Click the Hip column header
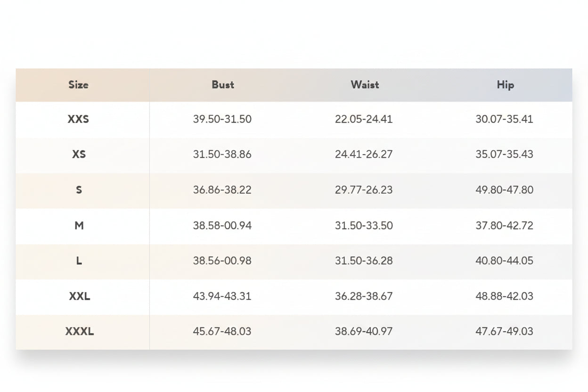The width and height of the screenshot is (588, 392). [x=505, y=85]
